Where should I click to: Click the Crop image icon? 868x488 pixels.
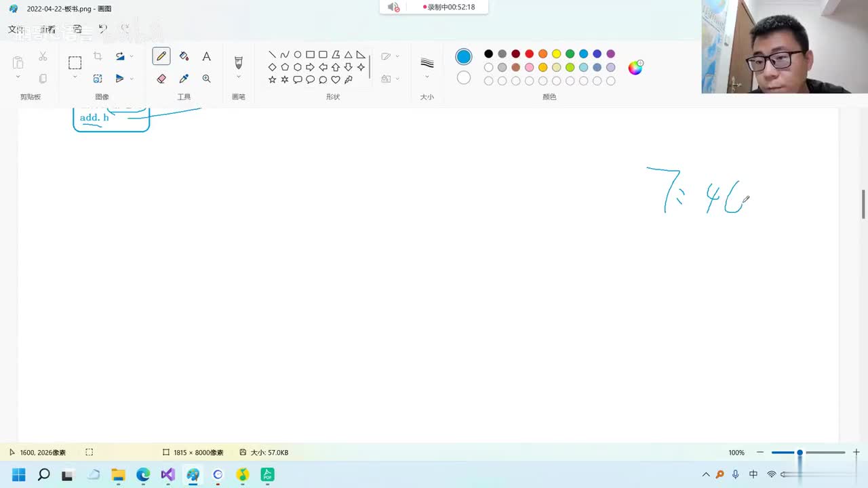click(x=98, y=56)
